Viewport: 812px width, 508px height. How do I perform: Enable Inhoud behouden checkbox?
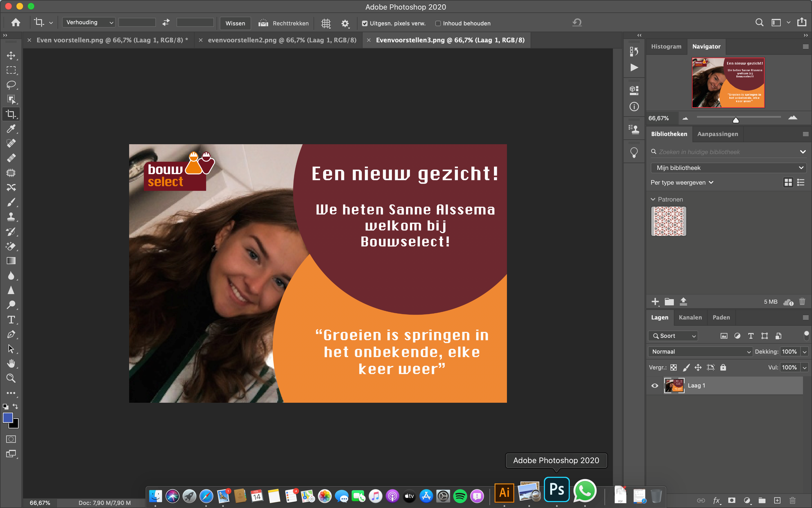tap(438, 23)
